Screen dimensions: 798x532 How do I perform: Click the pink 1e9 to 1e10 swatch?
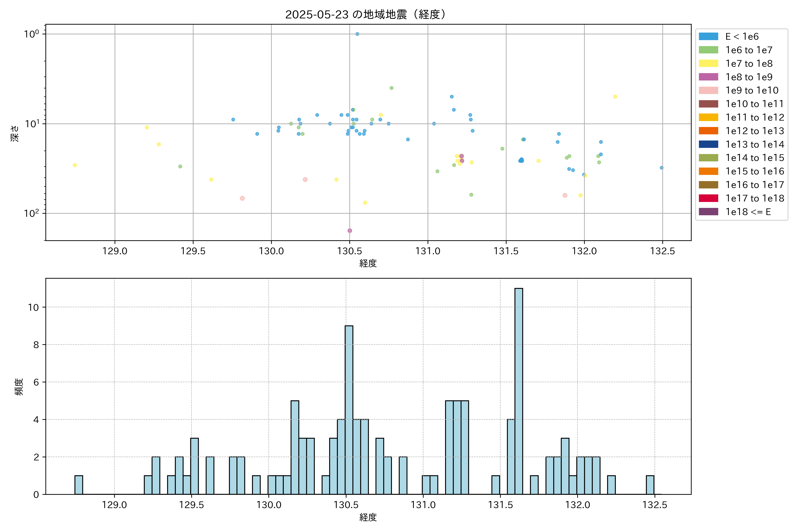(708, 91)
